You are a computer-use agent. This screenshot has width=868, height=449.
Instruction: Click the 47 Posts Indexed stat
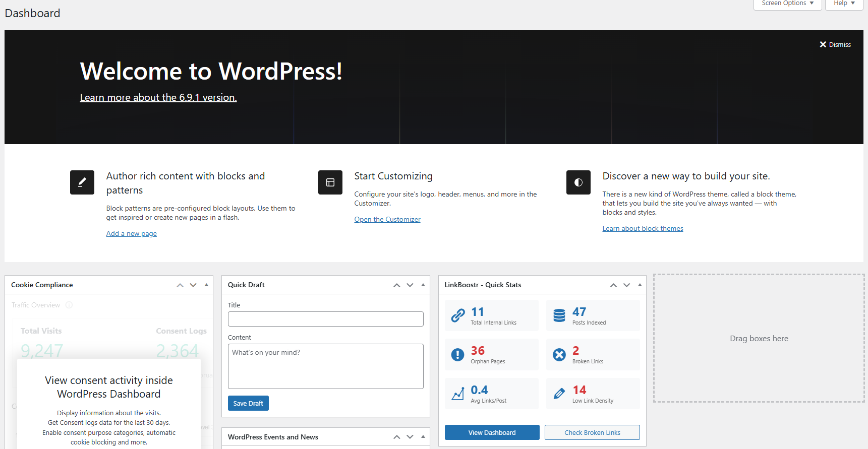click(593, 315)
